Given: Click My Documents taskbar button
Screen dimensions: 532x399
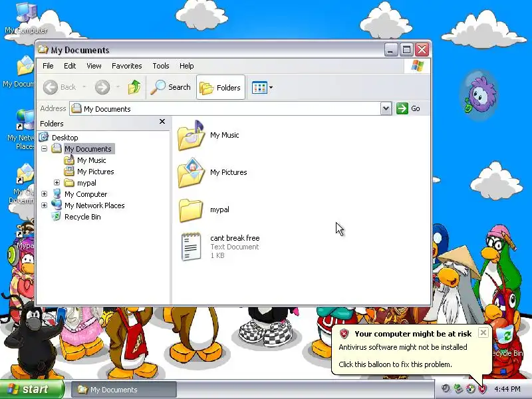Looking at the screenshot, I should [124, 390].
